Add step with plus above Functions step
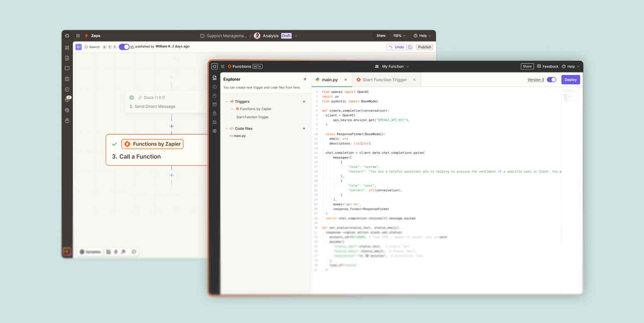 click(171, 126)
